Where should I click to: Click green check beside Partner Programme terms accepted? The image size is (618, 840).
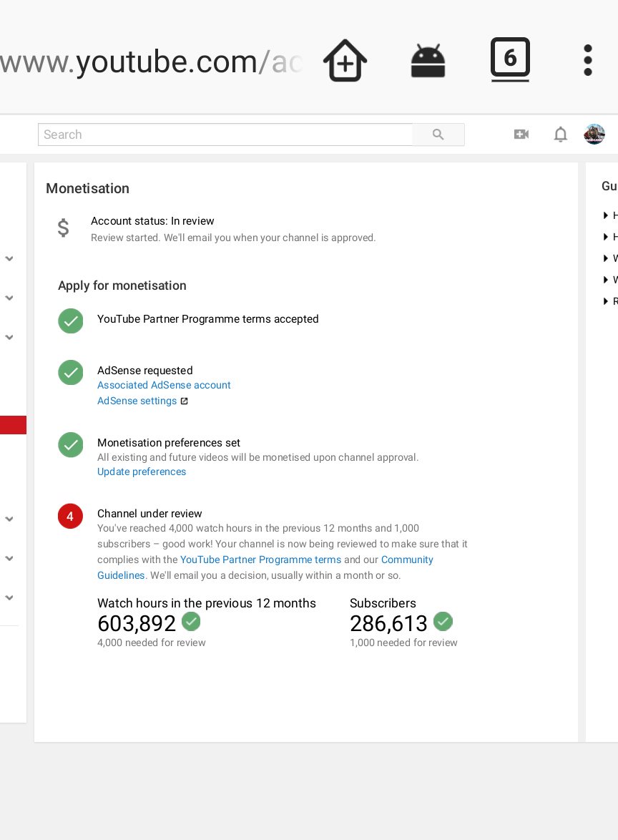click(x=71, y=321)
